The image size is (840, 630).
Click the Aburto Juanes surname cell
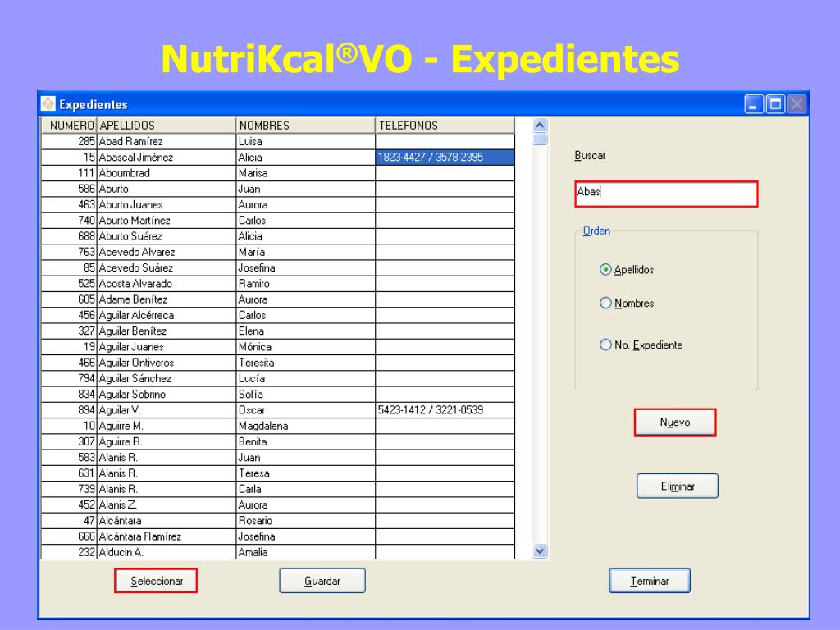click(167, 204)
